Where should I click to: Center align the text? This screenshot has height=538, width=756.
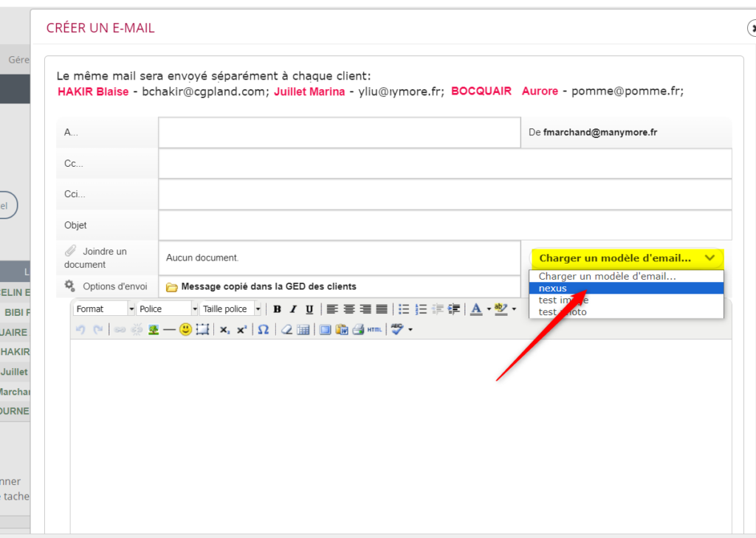[348, 309]
